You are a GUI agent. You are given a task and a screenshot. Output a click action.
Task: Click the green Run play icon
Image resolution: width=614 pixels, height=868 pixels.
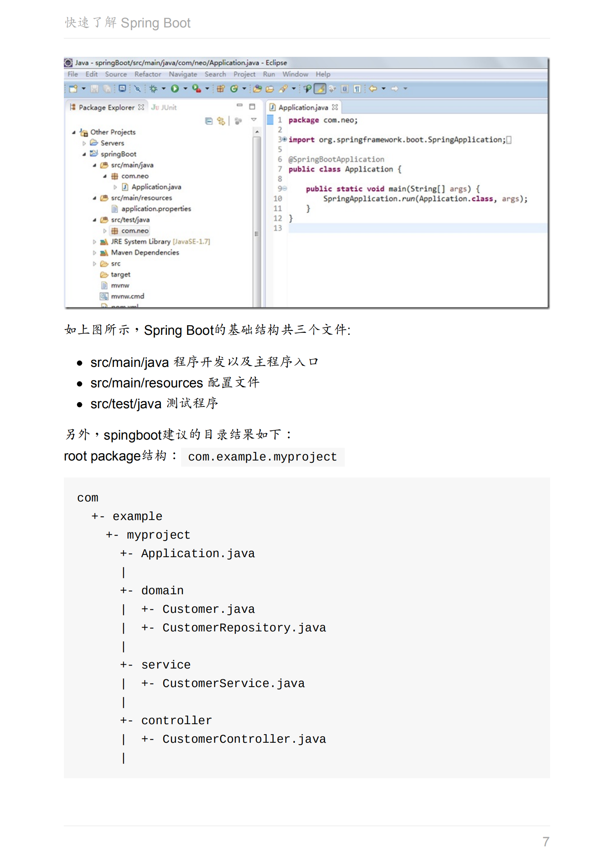pos(175,89)
